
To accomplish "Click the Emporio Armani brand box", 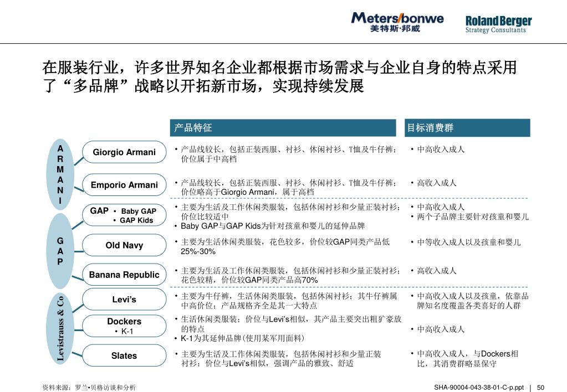I will coord(124,185).
